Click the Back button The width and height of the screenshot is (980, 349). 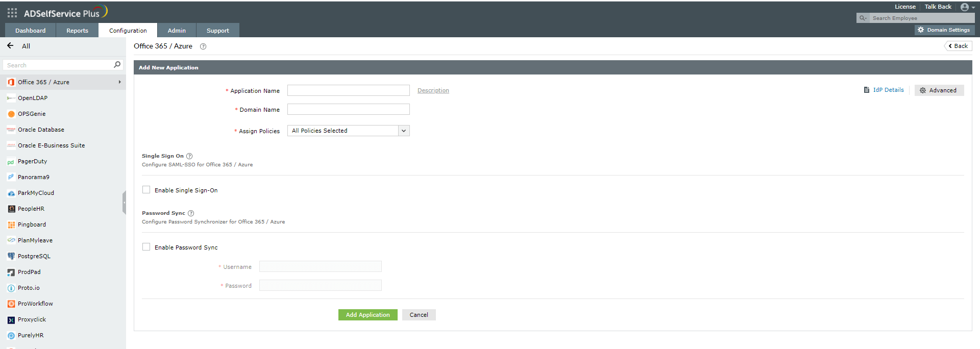[x=958, y=46]
